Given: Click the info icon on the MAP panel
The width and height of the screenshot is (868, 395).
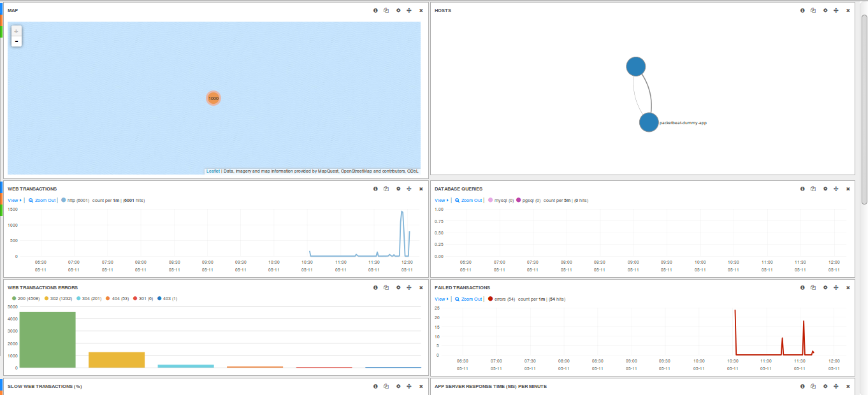Looking at the screenshot, I should pos(375,10).
